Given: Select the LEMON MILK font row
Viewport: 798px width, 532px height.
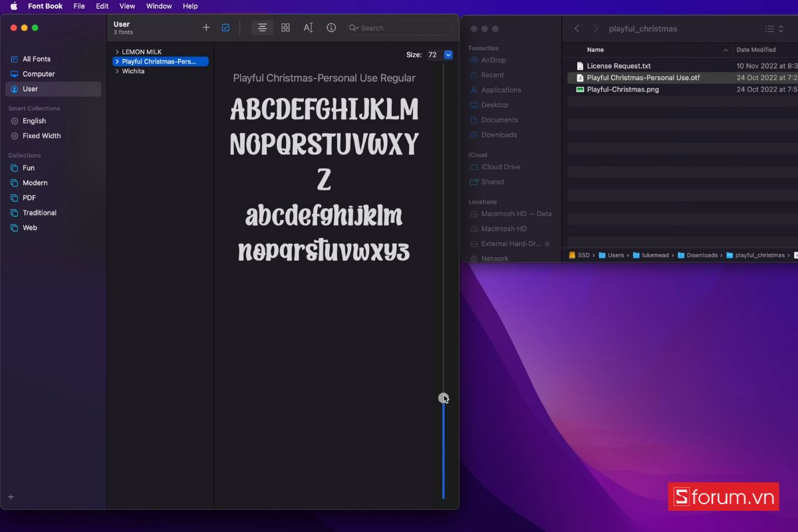Looking at the screenshot, I should click(160, 52).
